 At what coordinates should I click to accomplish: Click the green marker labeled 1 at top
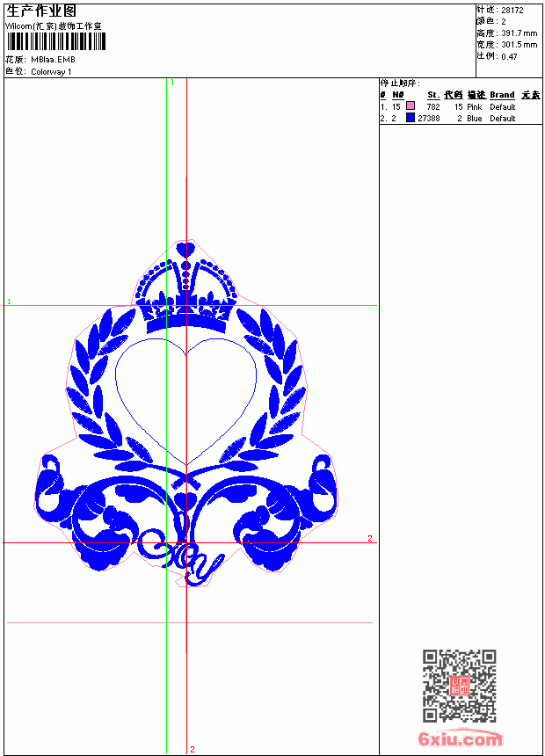[x=172, y=83]
